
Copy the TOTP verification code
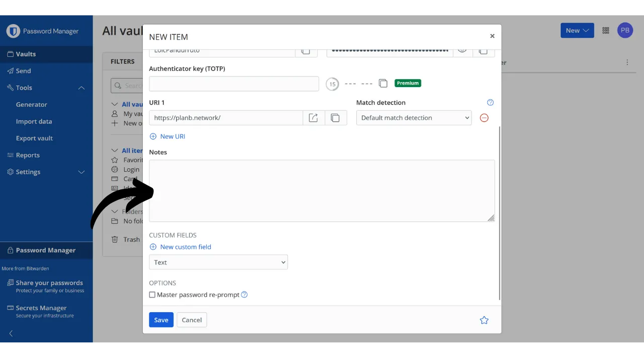(x=383, y=84)
